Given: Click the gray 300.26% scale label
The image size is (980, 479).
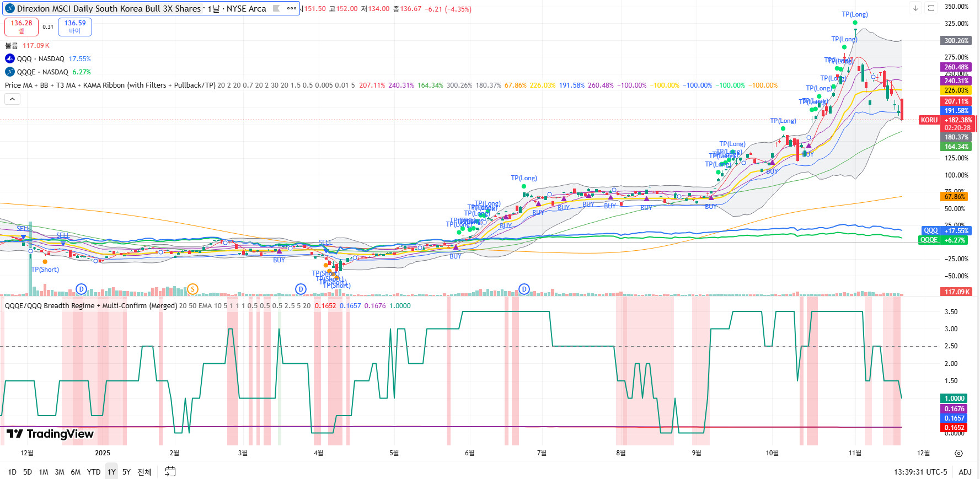Looking at the screenshot, I should tap(956, 40).
